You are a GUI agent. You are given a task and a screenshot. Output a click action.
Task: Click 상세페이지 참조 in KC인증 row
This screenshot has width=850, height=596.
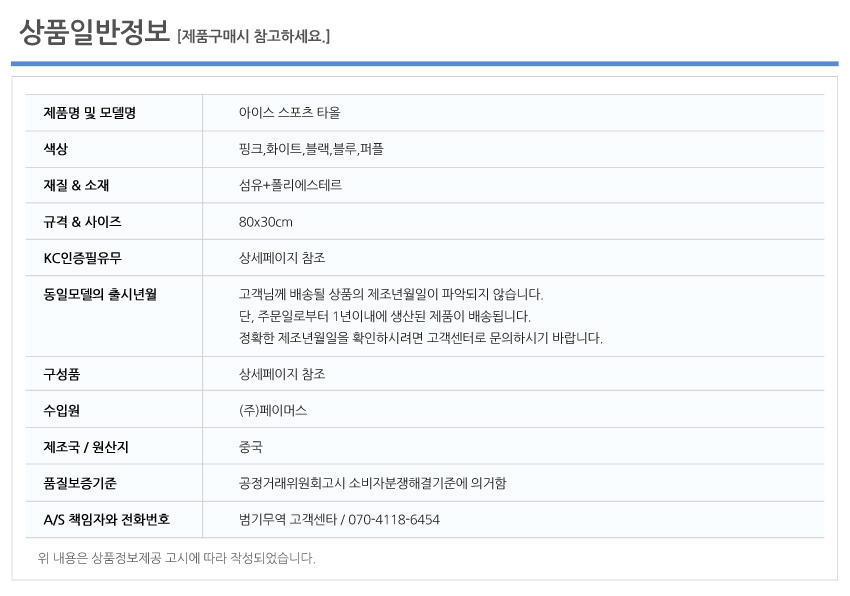tap(282, 258)
